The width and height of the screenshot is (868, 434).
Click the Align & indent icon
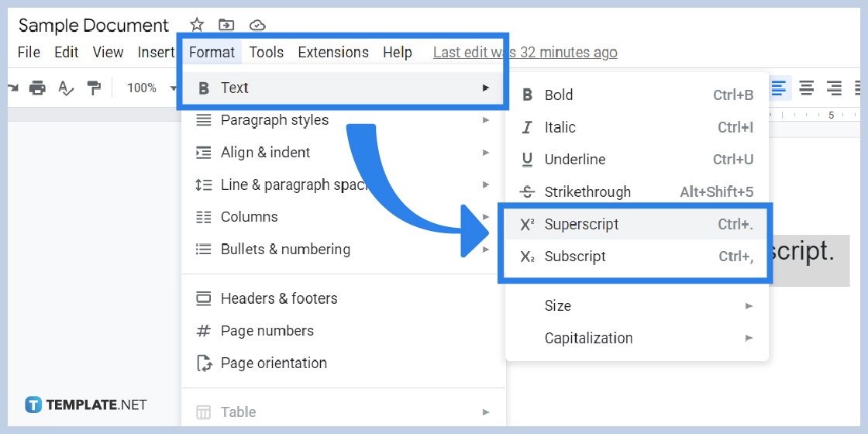click(204, 152)
